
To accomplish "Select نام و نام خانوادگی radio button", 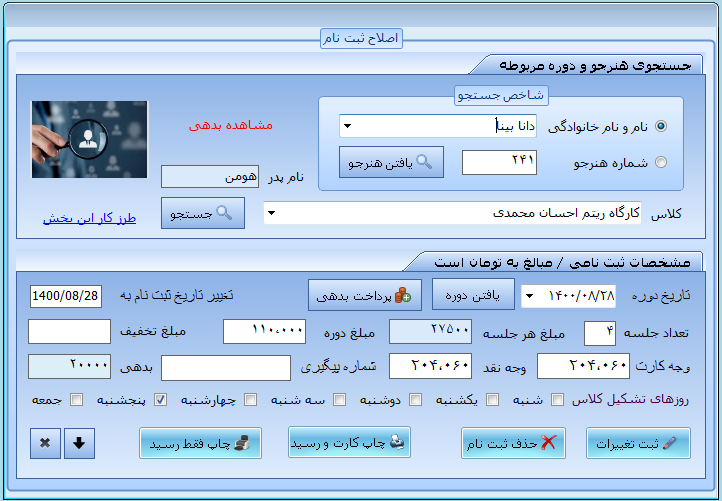I will pyautogui.click(x=661, y=127).
